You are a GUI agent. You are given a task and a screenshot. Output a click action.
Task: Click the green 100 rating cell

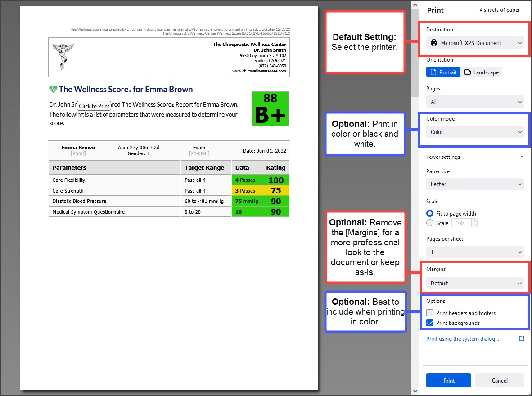click(276, 180)
